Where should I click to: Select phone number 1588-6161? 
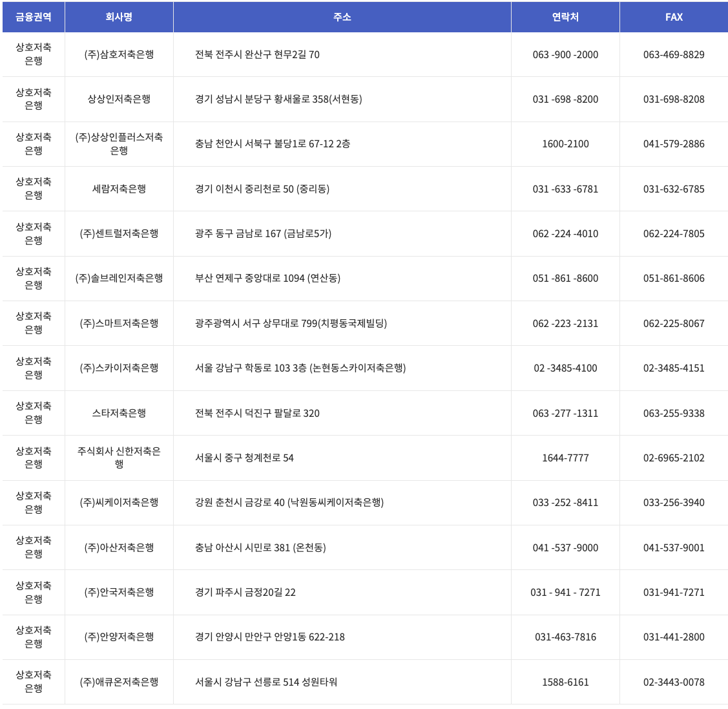tap(565, 682)
